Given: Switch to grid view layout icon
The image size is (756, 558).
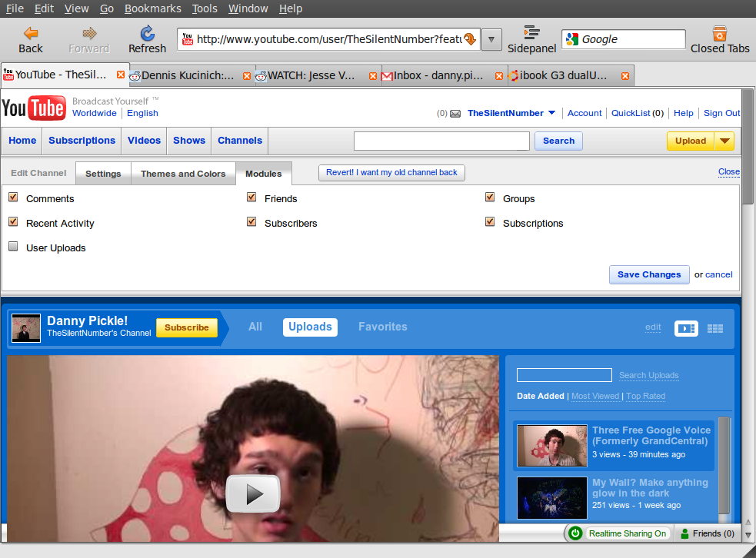Looking at the screenshot, I should pyautogui.click(x=715, y=329).
